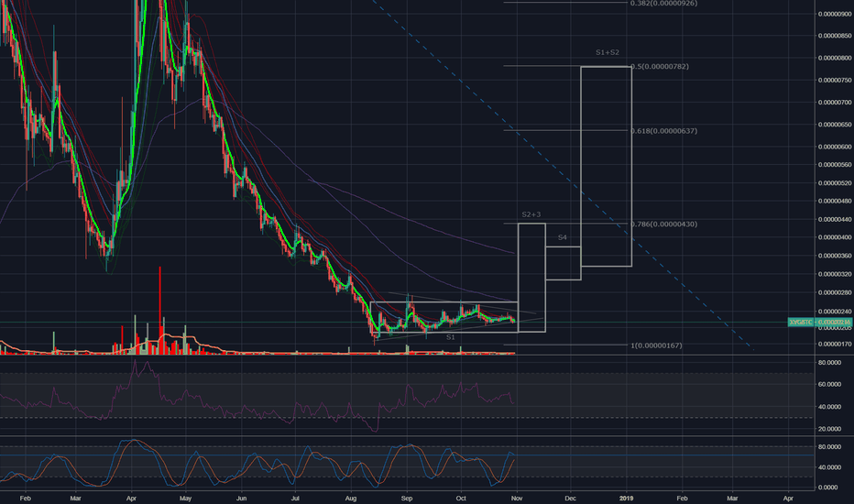Viewport: 854px width, 504px height.
Task: Click the 20.0000 label in the RSI pane
Action: point(829,429)
